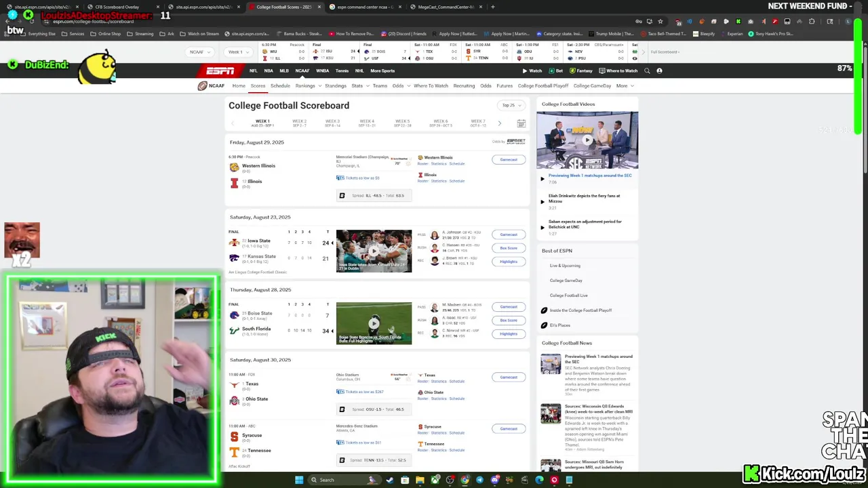Click the Watch icon link in ESPN header

[532, 70]
